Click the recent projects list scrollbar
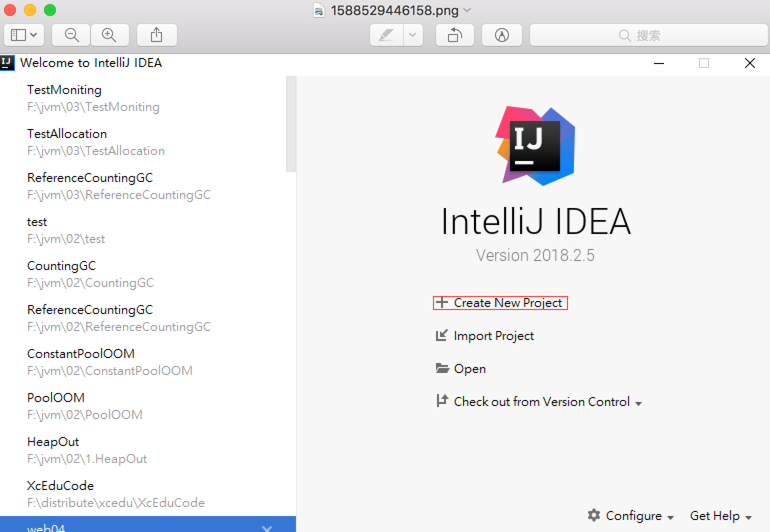The width and height of the screenshot is (770, 532). point(291,124)
